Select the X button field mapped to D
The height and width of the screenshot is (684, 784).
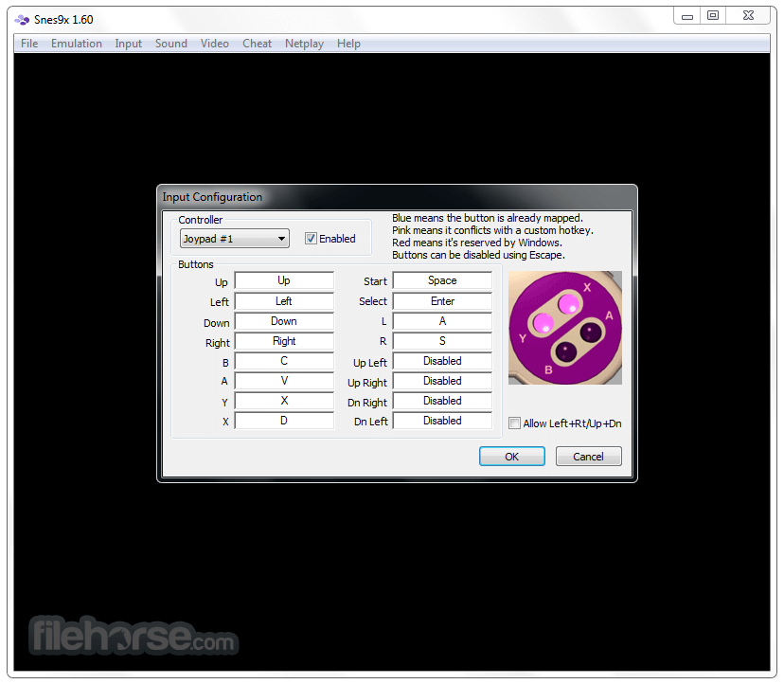(x=284, y=421)
